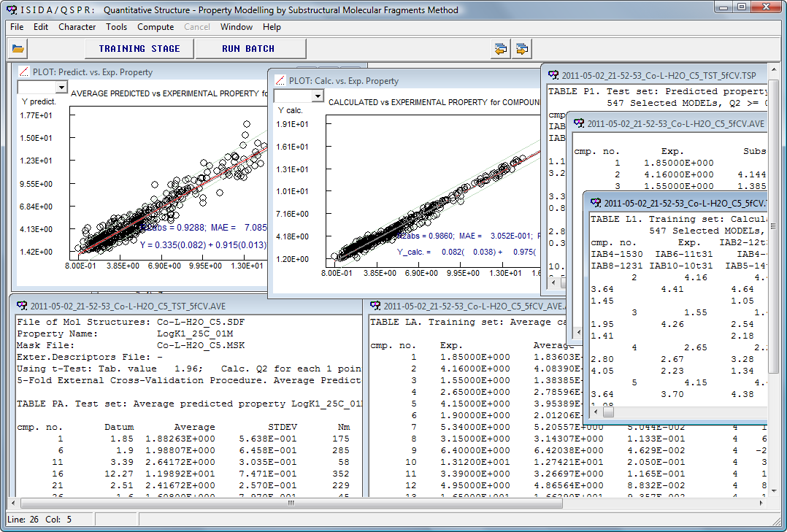The height and width of the screenshot is (532, 787).
Task: Click horizontal scrollbar of Training set table window
Action: pos(679,412)
